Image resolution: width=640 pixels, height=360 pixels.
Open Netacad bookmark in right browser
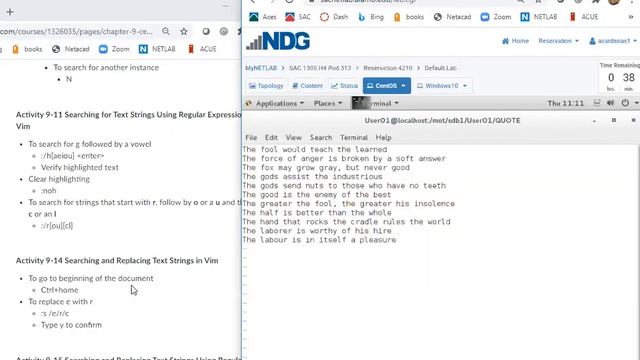(452, 17)
